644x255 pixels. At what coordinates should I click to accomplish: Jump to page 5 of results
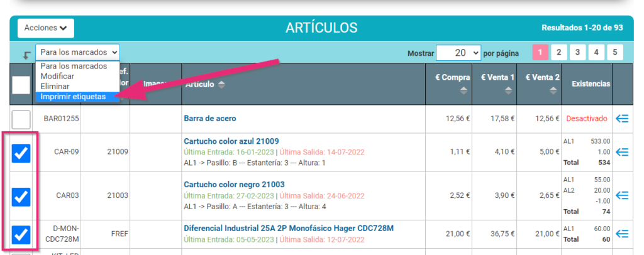click(x=614, y=52)
